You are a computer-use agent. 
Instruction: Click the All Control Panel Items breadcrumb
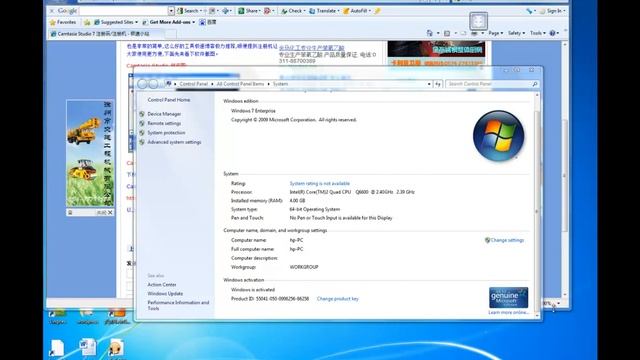coord(240,84)
